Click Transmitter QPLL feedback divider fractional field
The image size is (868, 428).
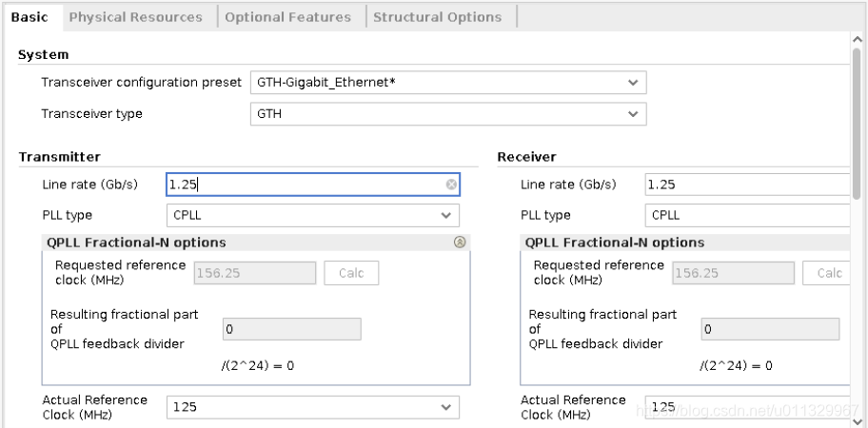pos(291,329)
